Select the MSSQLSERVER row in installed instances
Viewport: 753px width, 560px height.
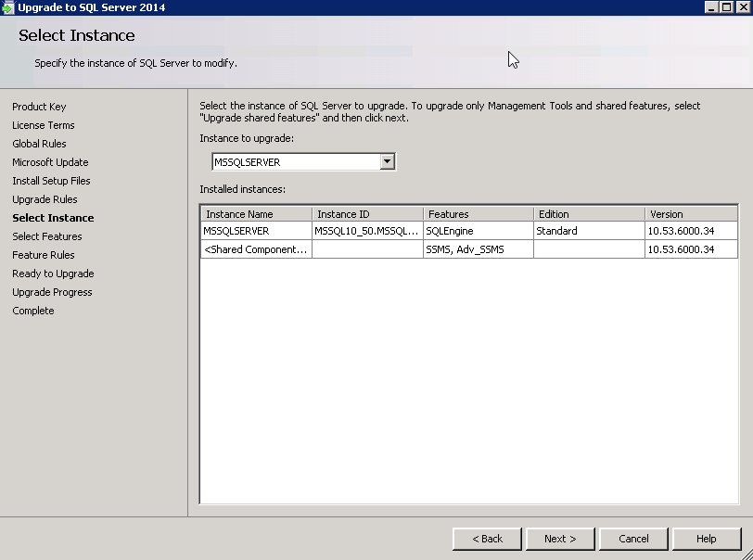[x=469, y=231]
